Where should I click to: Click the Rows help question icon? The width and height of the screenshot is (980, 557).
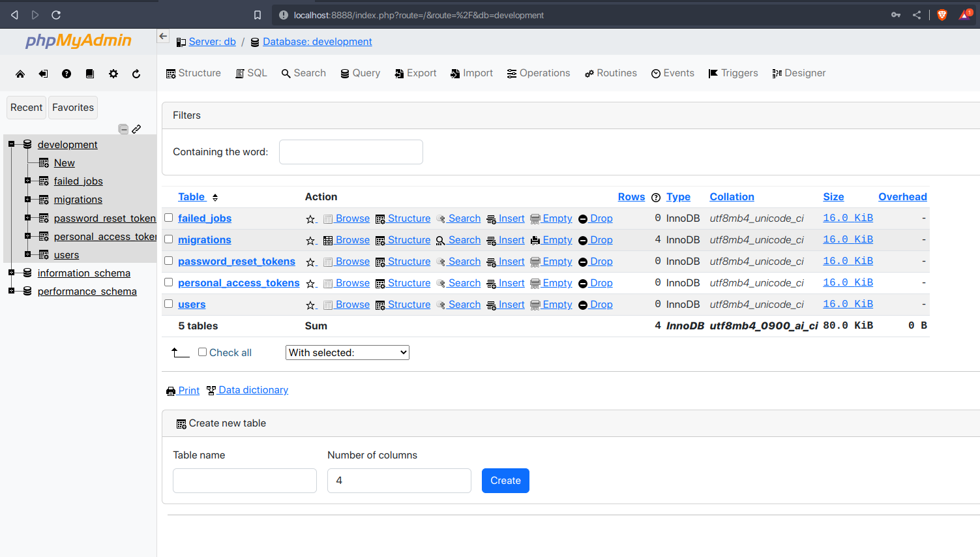point(656,198)
